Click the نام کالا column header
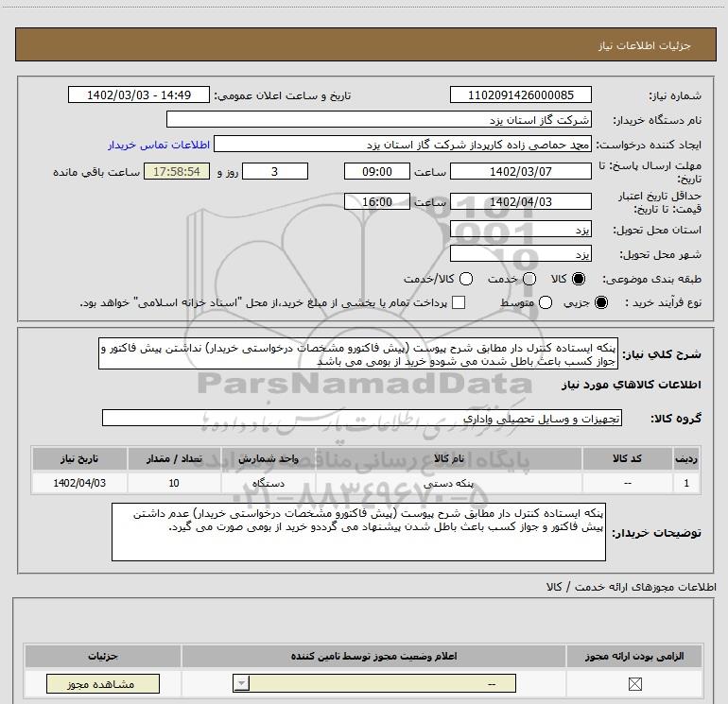The height and width of the screenshot is (704, 728). pyautogui.click(x=448, y=458)
